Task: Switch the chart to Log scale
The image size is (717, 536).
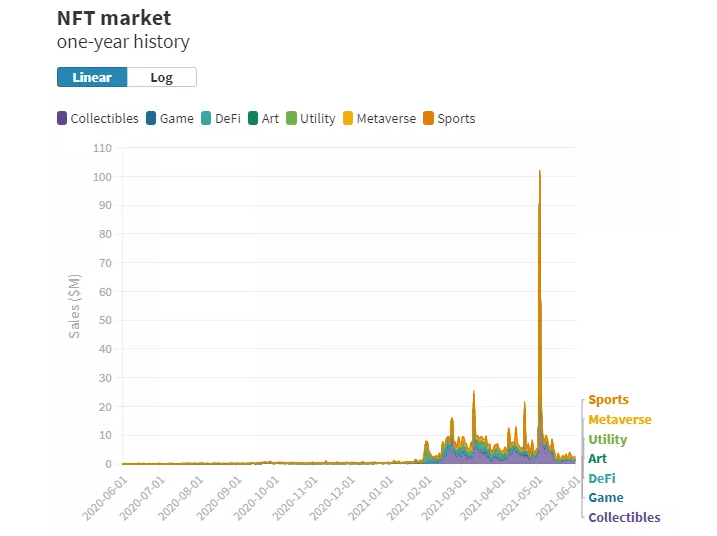Action: coord(161,77)
